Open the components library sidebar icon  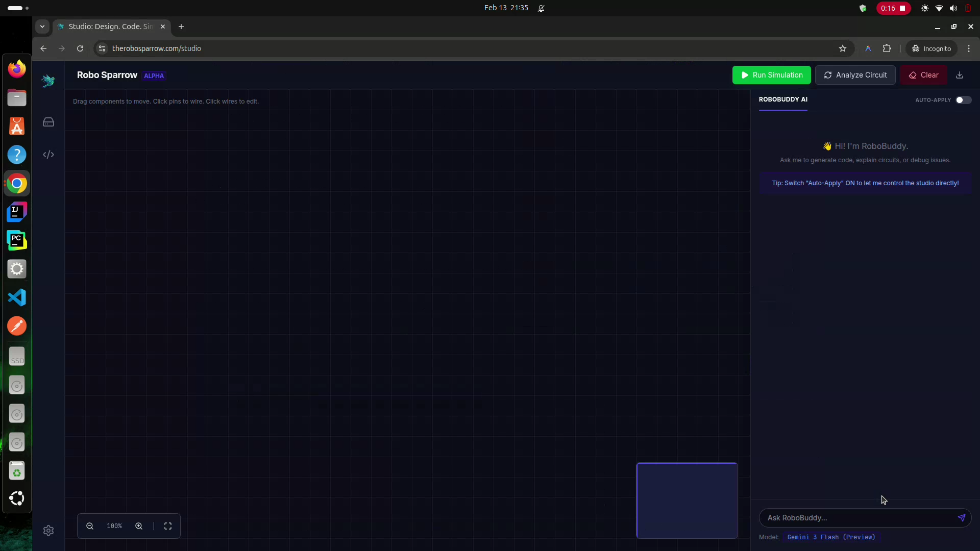pos(48,122)
